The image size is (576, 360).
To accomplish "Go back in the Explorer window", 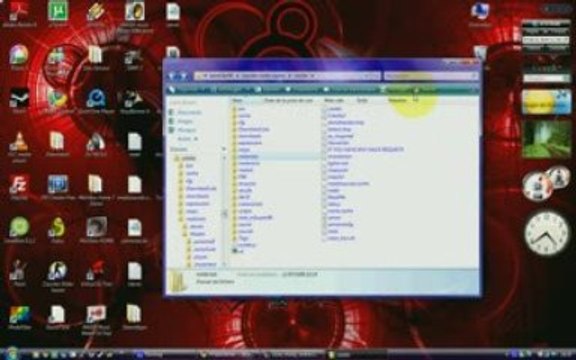I will pyautogui.click(x=172, y=76).
